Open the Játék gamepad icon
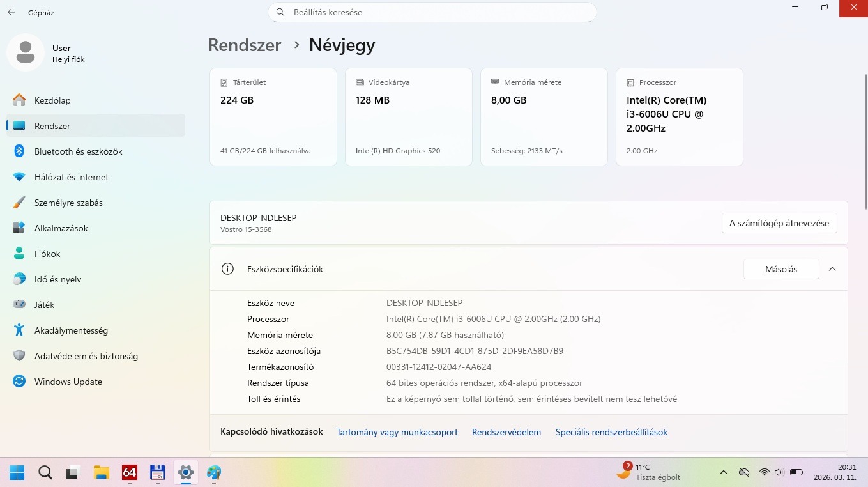 pos(19,305)
